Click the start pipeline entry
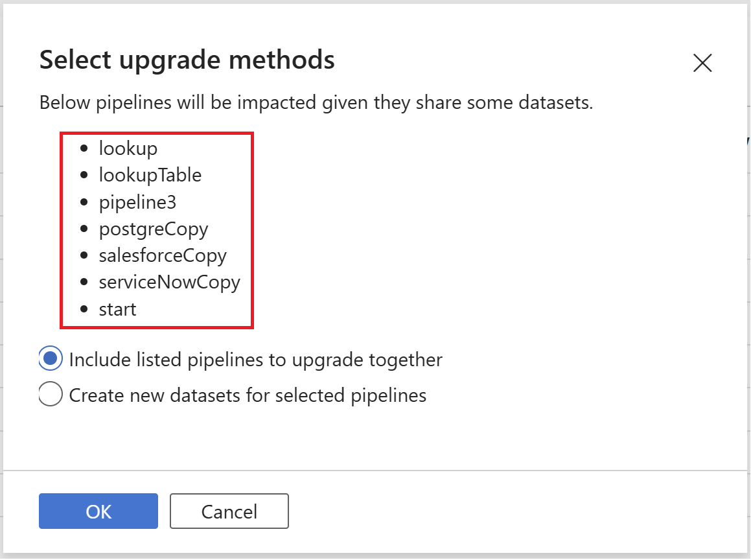The width and height of the screenshot is (751, 560). point(118,309)
